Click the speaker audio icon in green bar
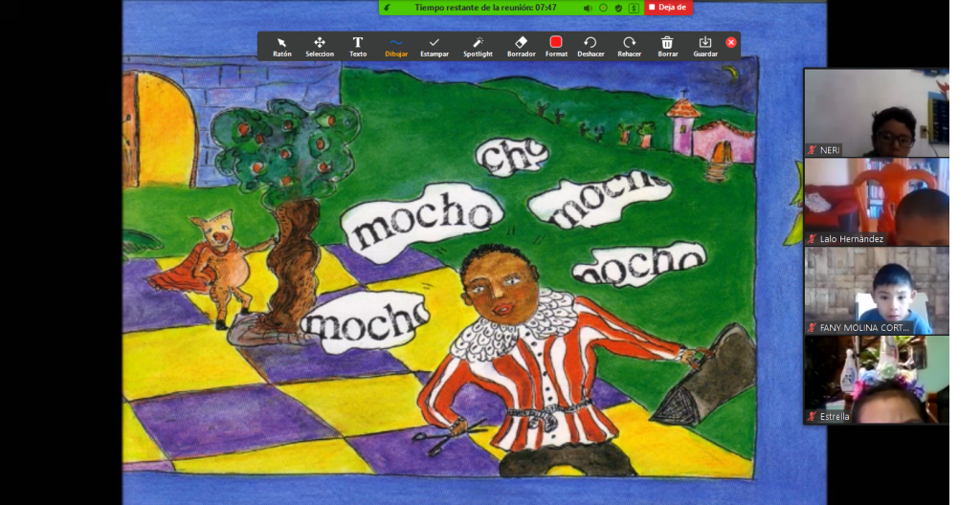980x505 pixels. 588,8
